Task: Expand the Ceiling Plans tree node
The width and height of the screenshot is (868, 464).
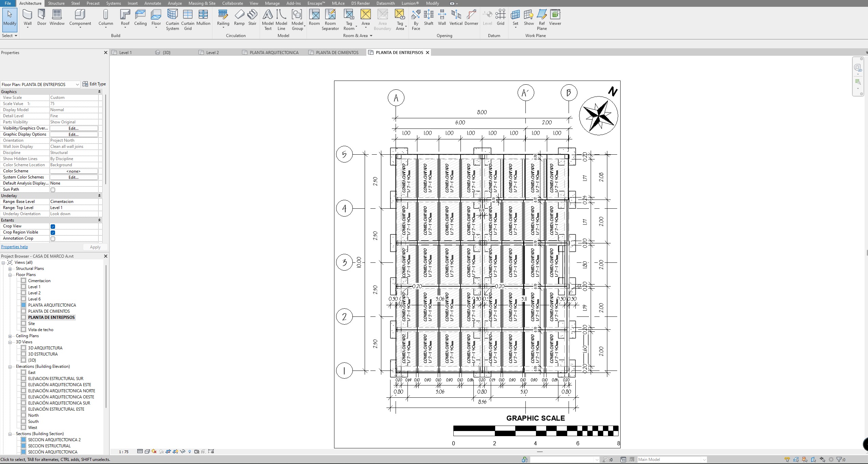Action: pos(10,336)
